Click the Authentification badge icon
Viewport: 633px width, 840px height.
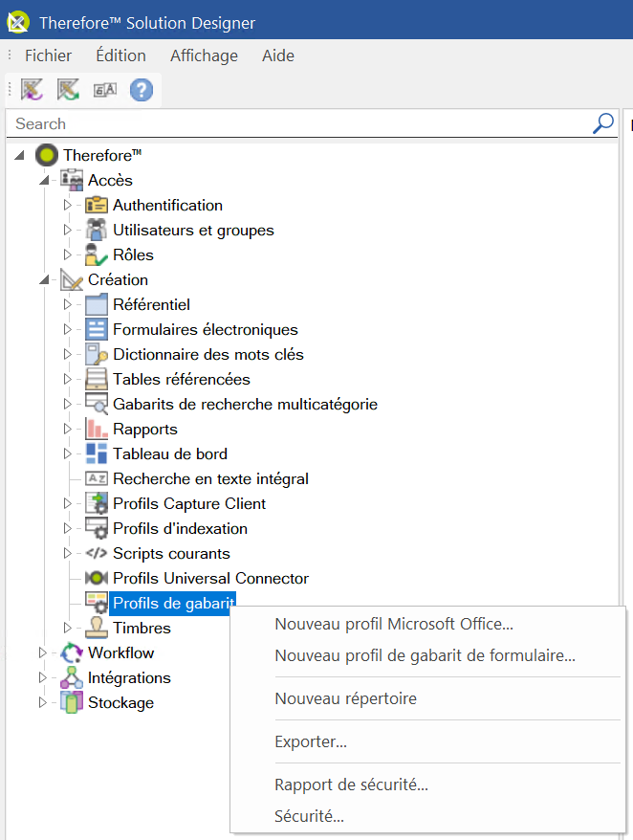[97, 205]
